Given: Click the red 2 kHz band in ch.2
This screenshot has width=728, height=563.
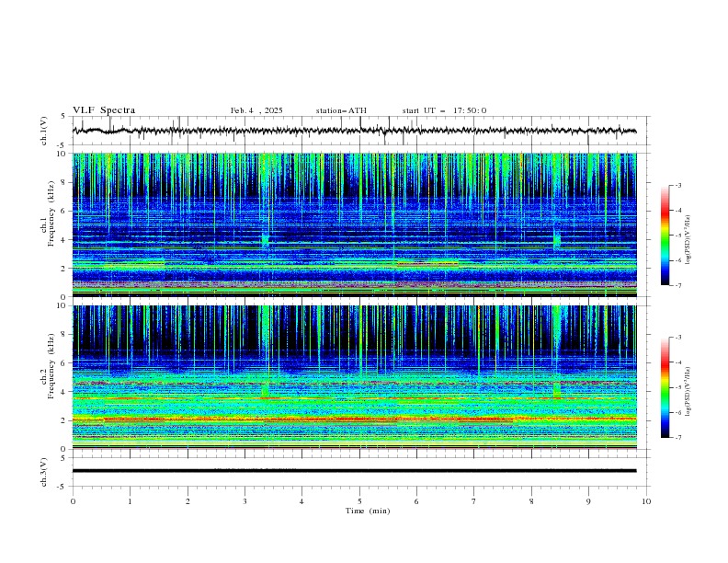Looking at the screenshot, I should (x=354, y=419).
